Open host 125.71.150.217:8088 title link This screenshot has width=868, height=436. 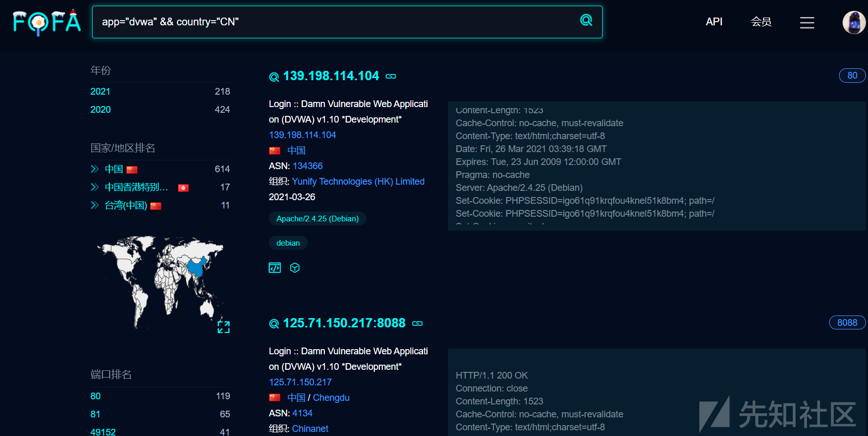point(344,323)
